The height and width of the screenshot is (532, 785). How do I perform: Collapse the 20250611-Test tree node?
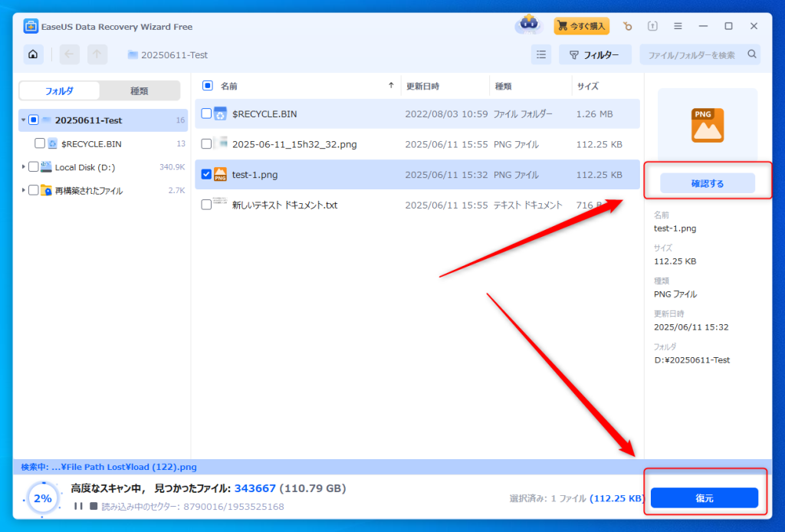[23, 120]
